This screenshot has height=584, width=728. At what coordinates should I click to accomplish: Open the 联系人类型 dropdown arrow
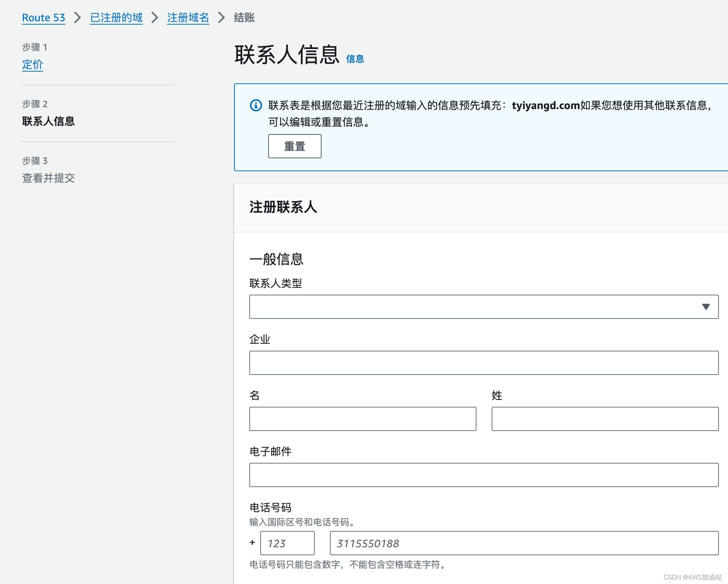pos(706,307)
